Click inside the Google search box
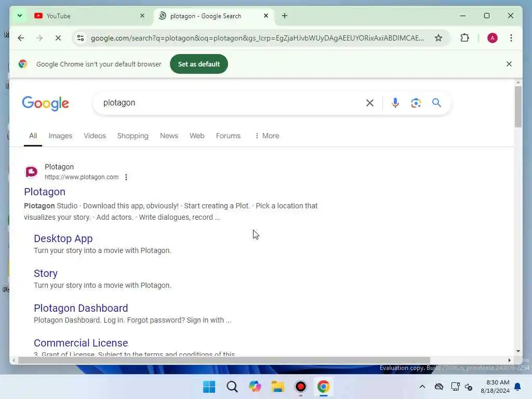Screen dimensions: 532x399 (x=231, y=103)
